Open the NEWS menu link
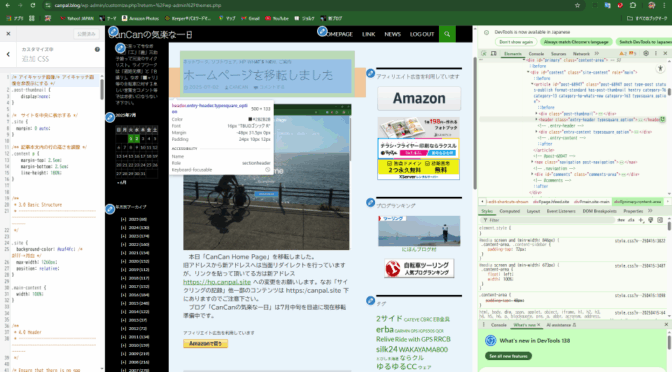 [393, 34]
